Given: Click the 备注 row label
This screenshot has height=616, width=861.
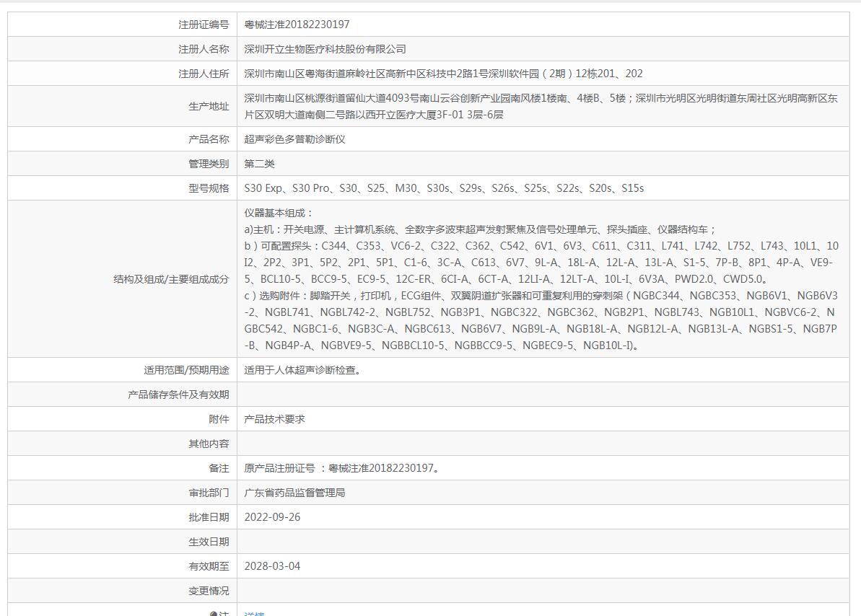Looking at the screenshot, I should 219,468.
